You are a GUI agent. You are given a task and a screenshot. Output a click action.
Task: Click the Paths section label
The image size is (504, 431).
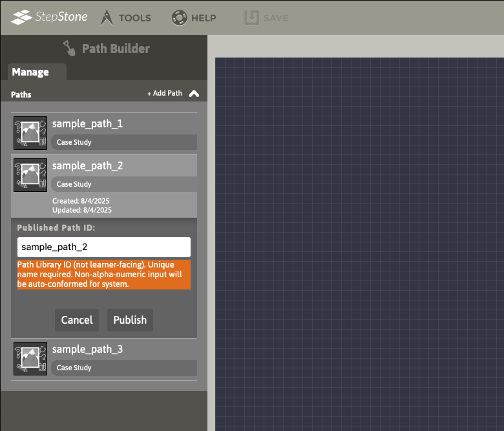click(x=21, y=94)
